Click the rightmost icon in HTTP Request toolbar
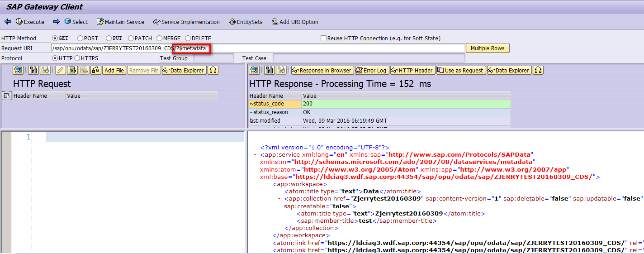 click(213, 70)
